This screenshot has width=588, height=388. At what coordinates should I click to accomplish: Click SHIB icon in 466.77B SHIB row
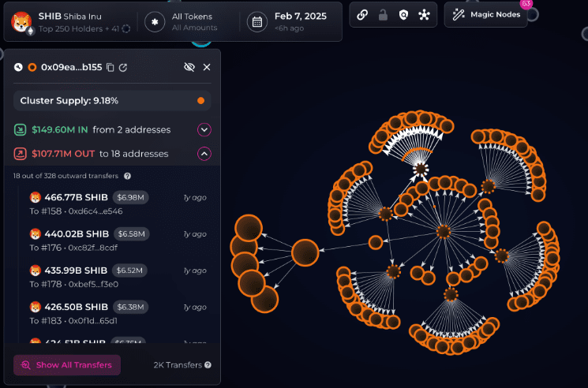pyautogui.click(x=36, y=197)
